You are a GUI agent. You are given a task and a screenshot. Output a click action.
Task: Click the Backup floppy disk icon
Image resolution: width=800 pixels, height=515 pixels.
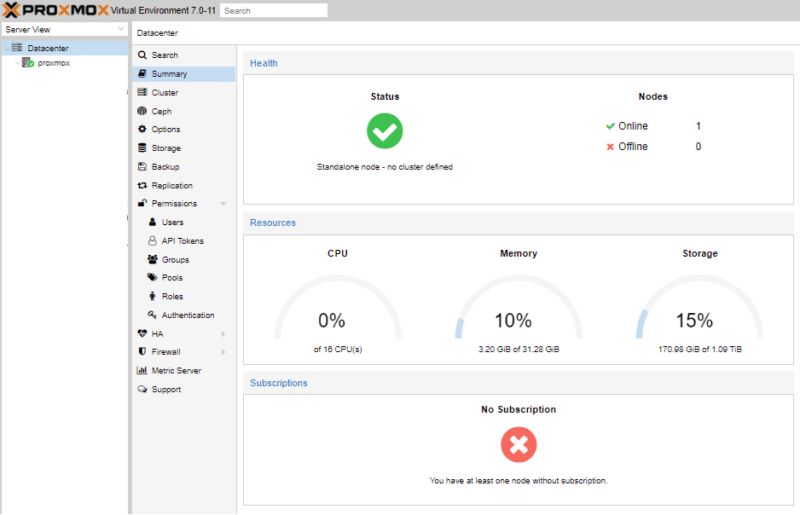143,167
